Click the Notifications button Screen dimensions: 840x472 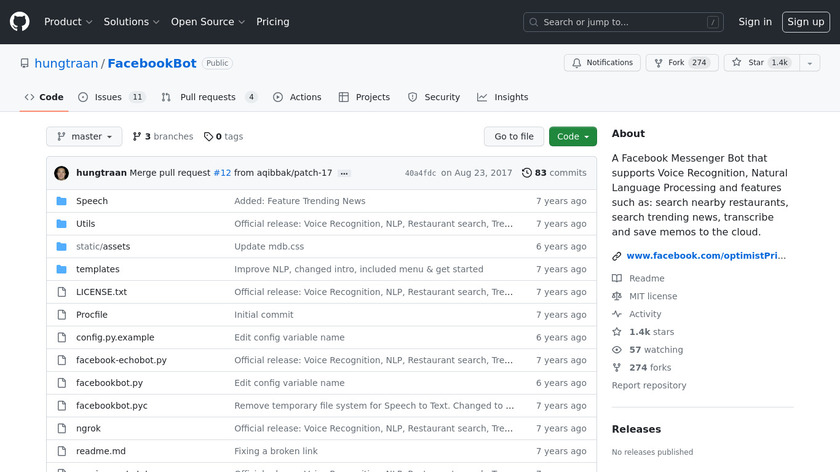coord(602,63)
